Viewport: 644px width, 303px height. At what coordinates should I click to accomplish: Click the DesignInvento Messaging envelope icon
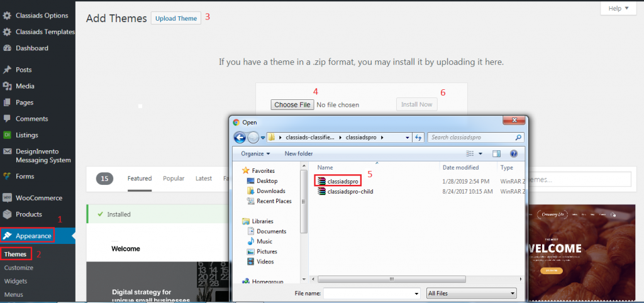(x=7, y=151)
